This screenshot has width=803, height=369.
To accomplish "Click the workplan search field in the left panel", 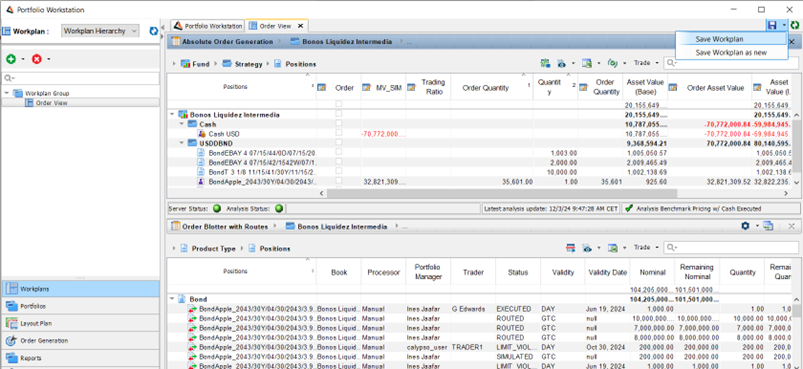I will click(x=81, y=78).
